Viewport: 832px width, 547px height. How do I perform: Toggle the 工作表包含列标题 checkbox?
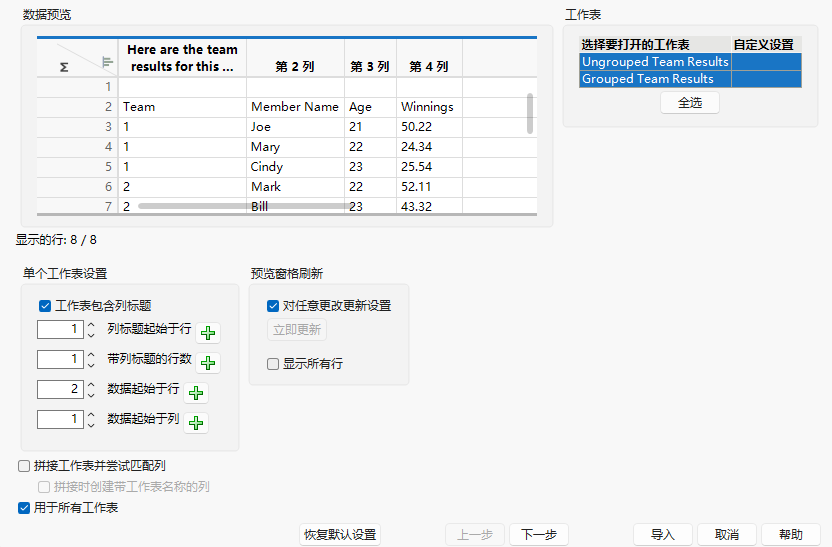pos(45,306)
